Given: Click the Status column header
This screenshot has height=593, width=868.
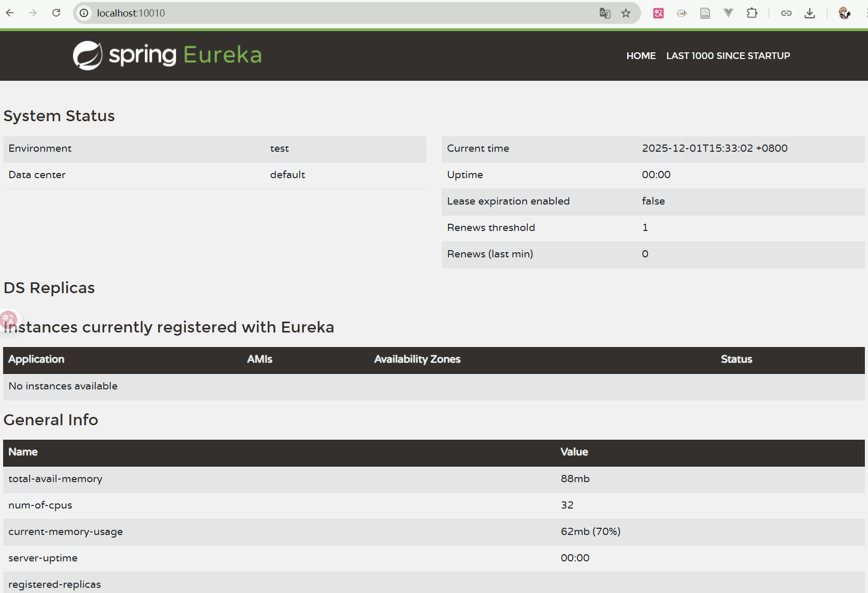Looking at the screenshot, I should pos(736,359).
